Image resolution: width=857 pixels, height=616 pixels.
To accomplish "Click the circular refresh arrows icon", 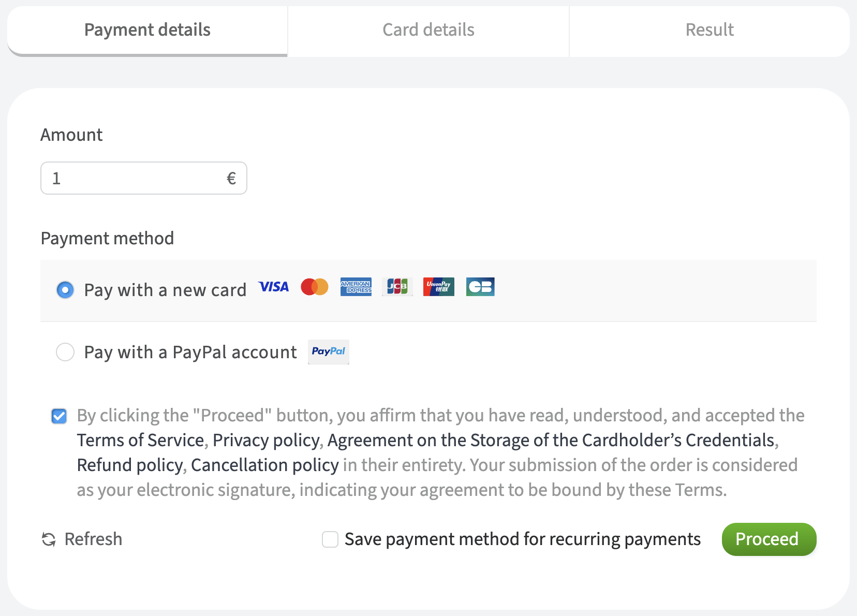I will 49,539.
